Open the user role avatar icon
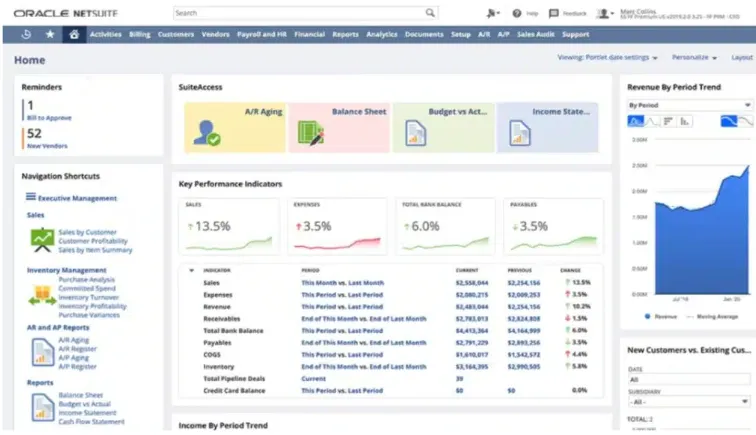 (x=604, y=14)
